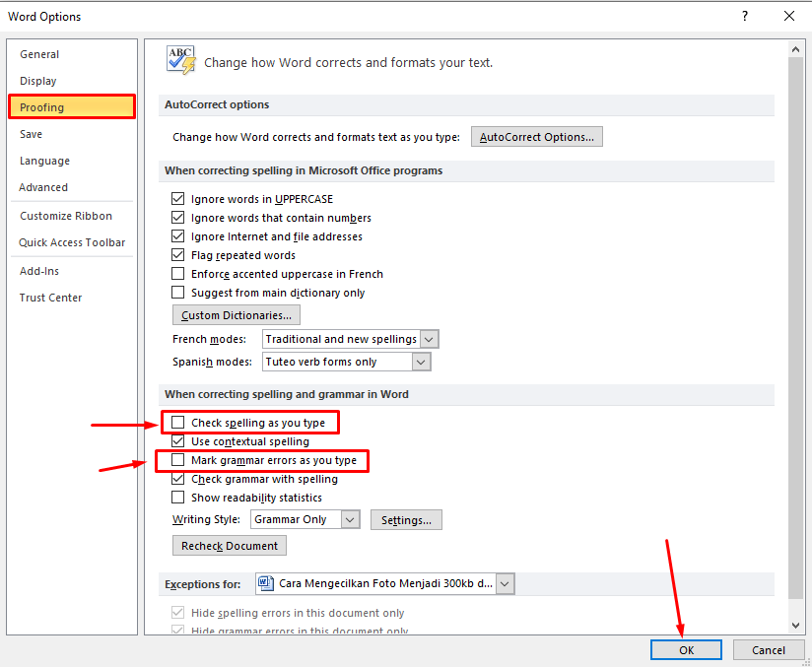Click 'When correcting spelling and grammar in Word' heading
This screenshot has width=812, height=667.
point(287,394)
